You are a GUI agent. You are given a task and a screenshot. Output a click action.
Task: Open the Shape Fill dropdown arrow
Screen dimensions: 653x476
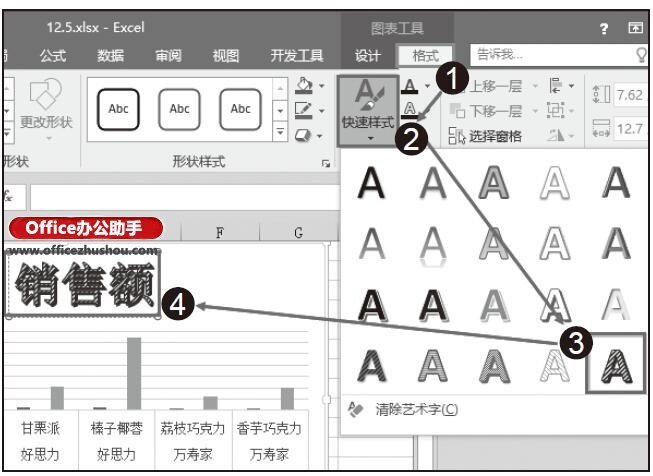click(322, 86)
